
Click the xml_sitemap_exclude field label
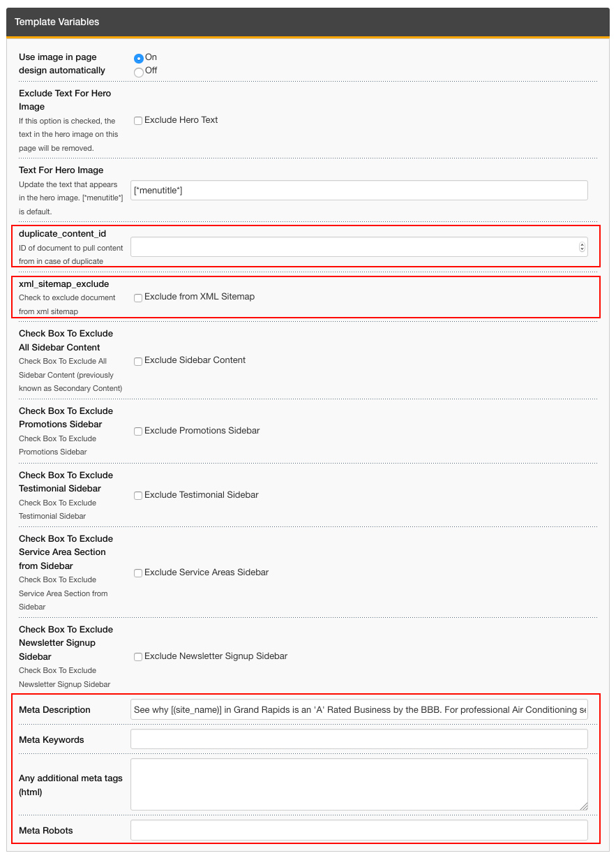(x=63, y=284)
